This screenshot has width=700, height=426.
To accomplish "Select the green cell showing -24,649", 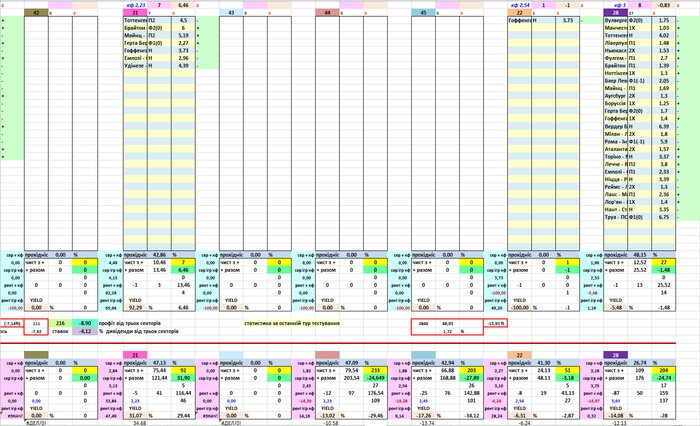I will 375,378.
